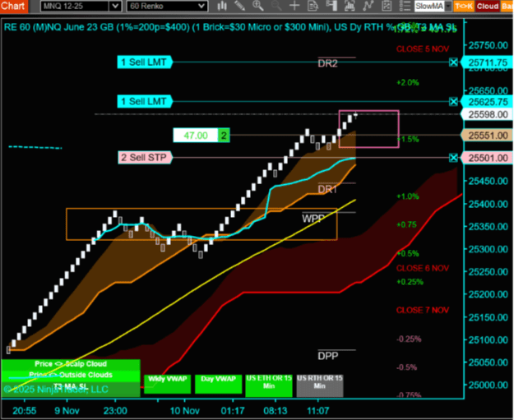Click the DPP pivot label
Viewport: 514px width, 420px height.
(328, 356)
